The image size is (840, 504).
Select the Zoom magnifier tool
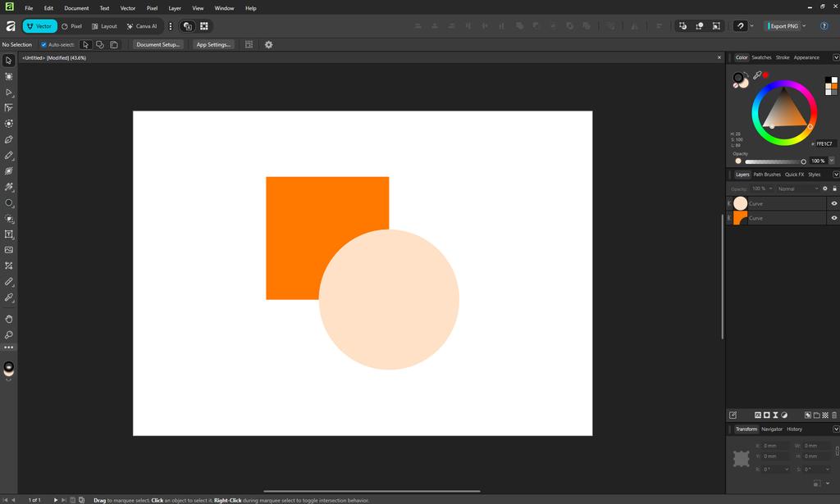[x=8, y=335]
